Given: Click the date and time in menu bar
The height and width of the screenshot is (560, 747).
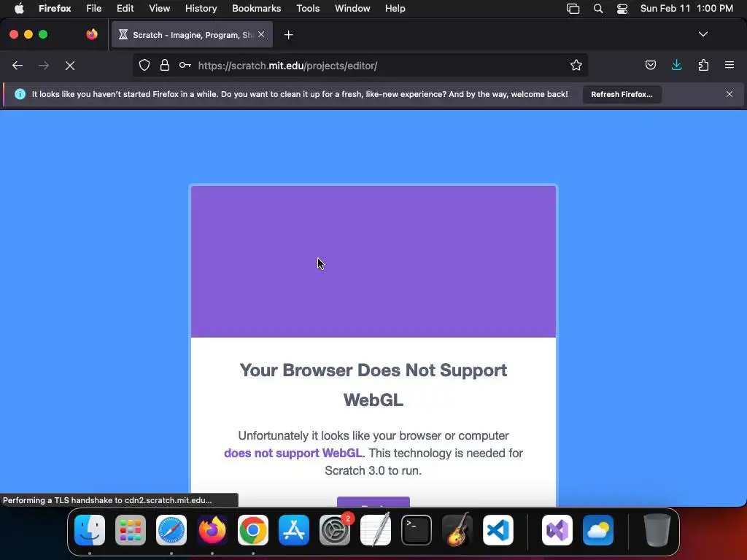Looking at the screenshot, I should click(x=686, y=9).
